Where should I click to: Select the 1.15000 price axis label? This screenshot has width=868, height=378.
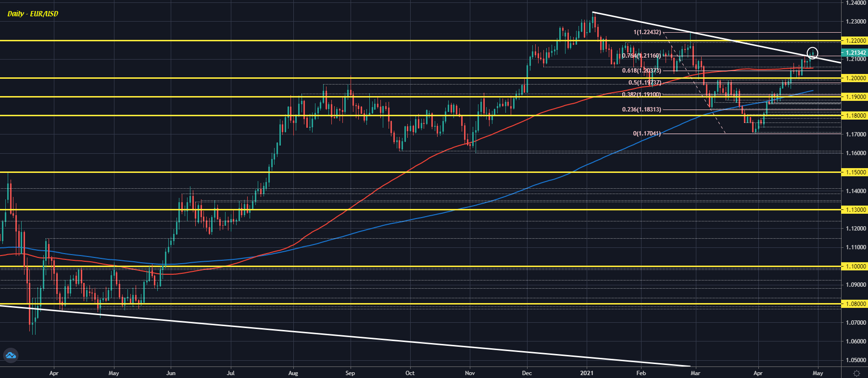[855, 172]
